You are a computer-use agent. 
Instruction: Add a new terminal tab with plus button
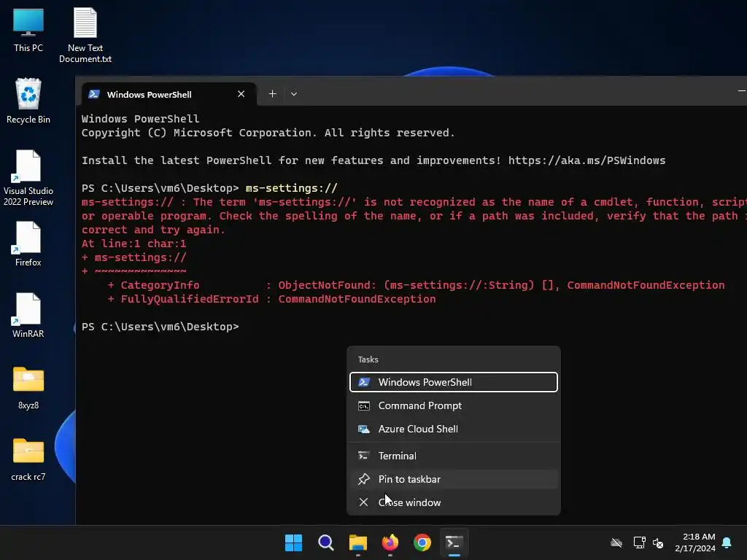(x=272, y=94)
